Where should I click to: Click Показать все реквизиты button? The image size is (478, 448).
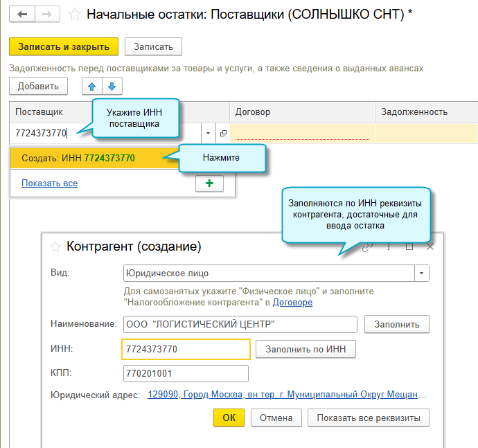[x=369, y=418]
